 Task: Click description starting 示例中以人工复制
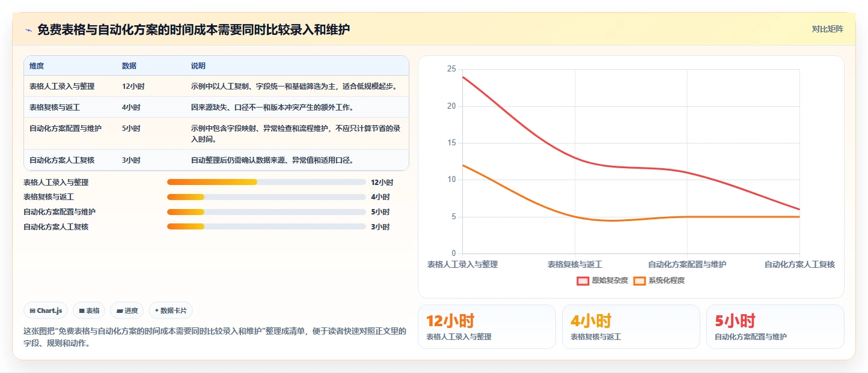(x=295, y=86)
